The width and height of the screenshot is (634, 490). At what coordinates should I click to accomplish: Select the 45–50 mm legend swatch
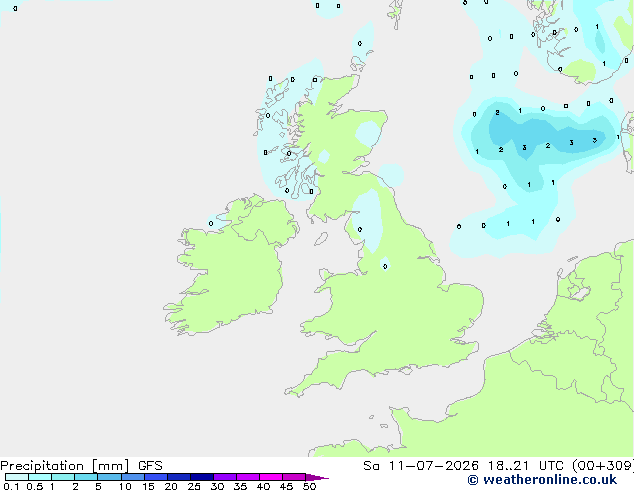(294, 477)
